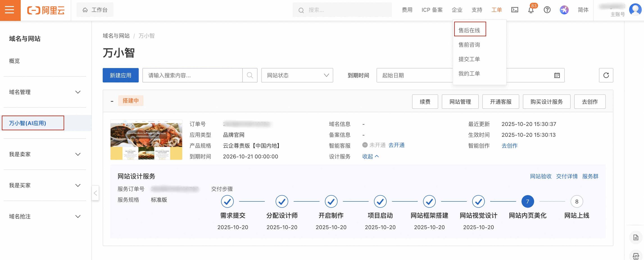Click the refresh icon beside the date filter

click(x=606, y=75)
